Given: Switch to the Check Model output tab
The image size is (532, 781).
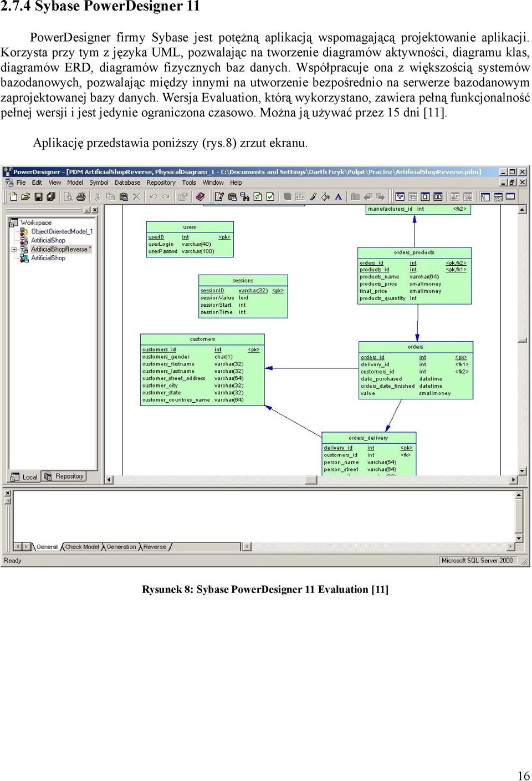Looking at the screenshot, I should (x=82, y=547).
